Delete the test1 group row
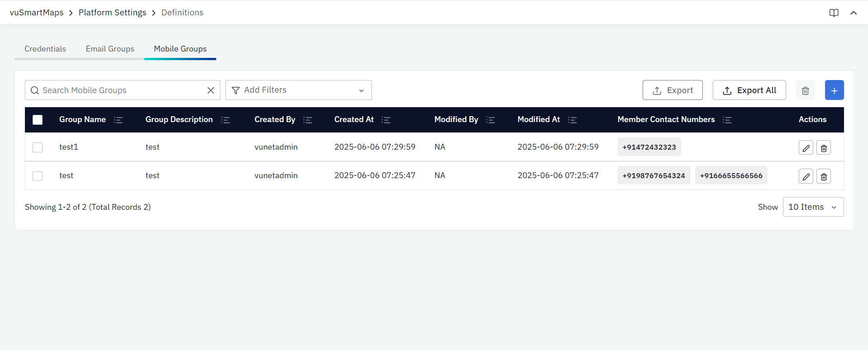 tap(823, 148)
